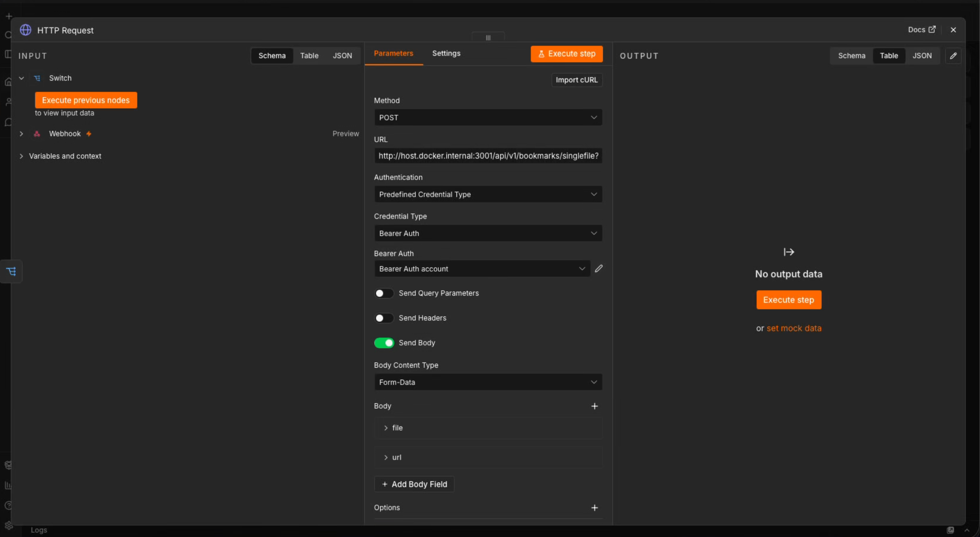Click set mock data link
The height and width of the screenshot is (537, 980).
click(x=794, y=328)
